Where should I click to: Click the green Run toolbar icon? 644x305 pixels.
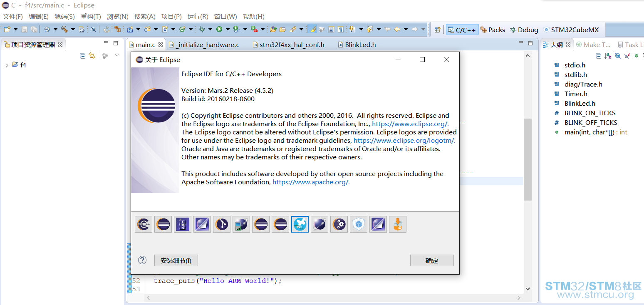click(219, 29)
